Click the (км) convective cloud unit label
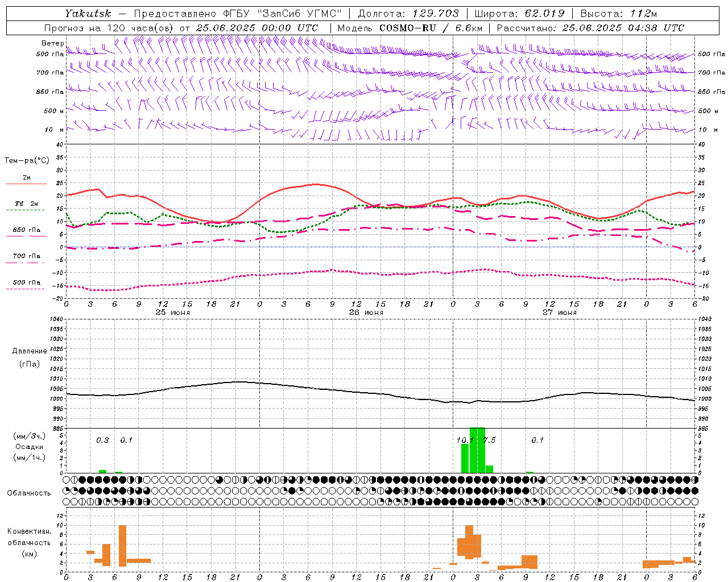 point(30,554)
